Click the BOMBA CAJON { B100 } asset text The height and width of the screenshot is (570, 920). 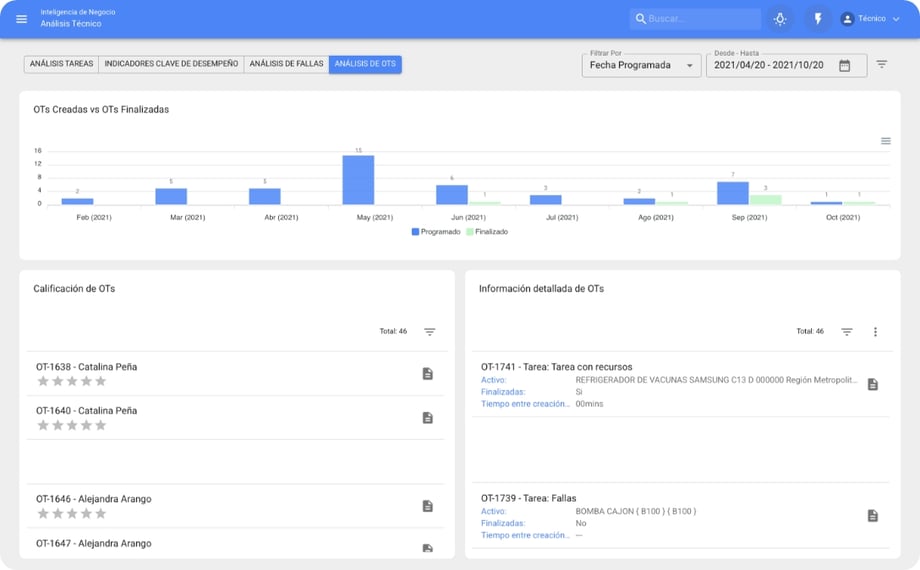click(635, 511)
